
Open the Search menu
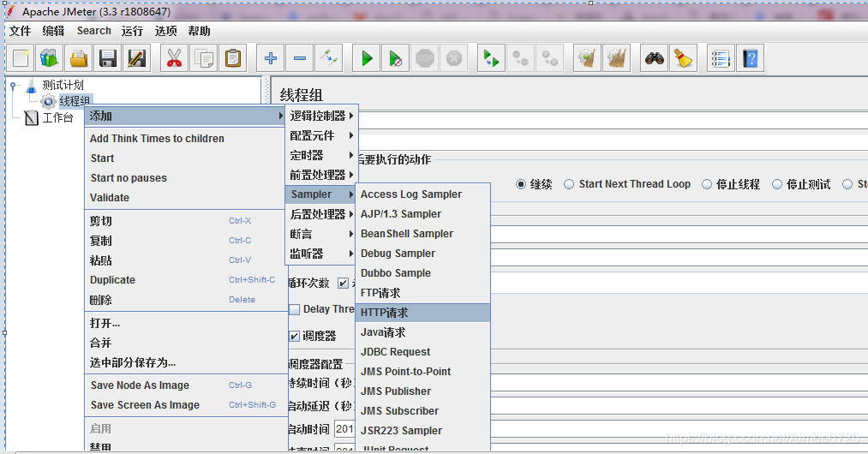click(94, 31)
